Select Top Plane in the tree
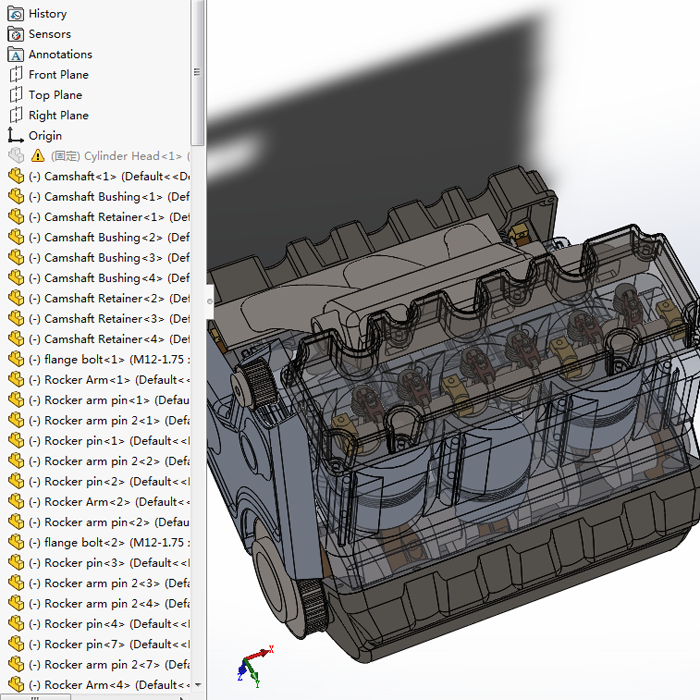700x700 pixels. click(55, 95)
